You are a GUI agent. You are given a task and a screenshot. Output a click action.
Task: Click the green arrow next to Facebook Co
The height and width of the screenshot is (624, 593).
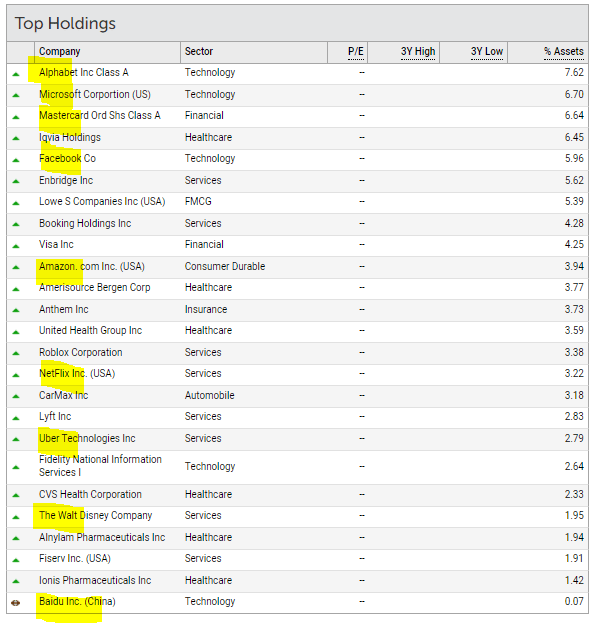pos(16,160)
